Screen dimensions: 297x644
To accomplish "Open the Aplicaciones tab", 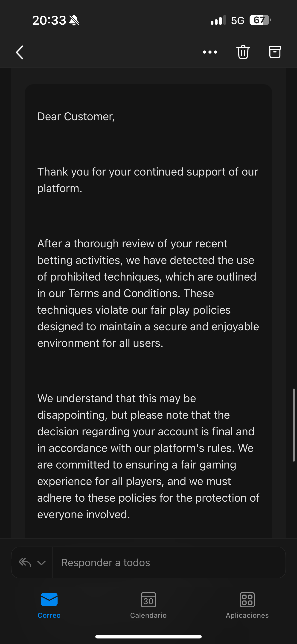I will [247, 605].
